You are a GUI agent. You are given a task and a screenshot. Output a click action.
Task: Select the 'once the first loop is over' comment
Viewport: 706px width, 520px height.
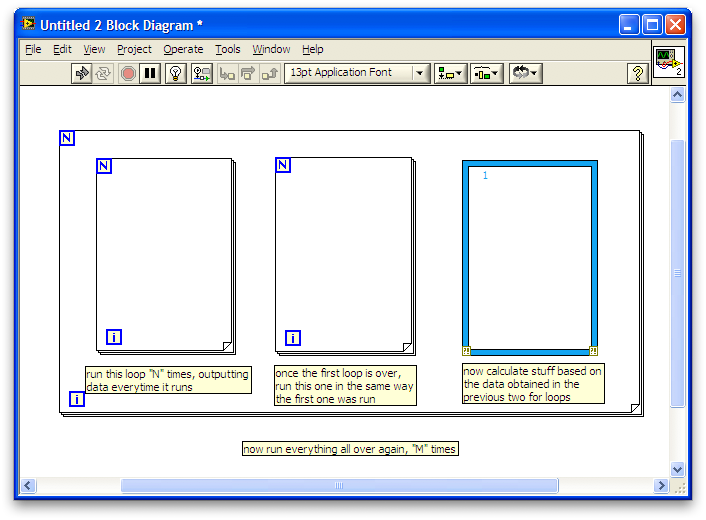click(345, 385)
